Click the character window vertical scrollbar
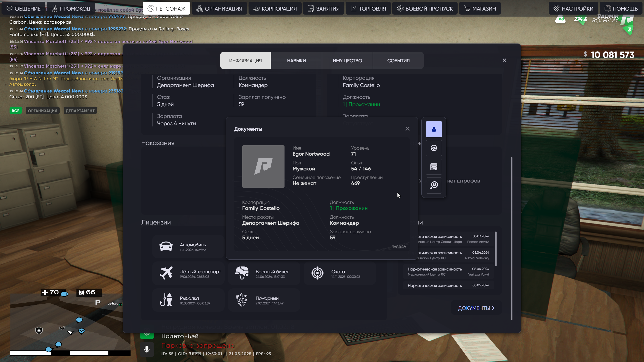Screen dimensions: 644x362 [512, 238]
